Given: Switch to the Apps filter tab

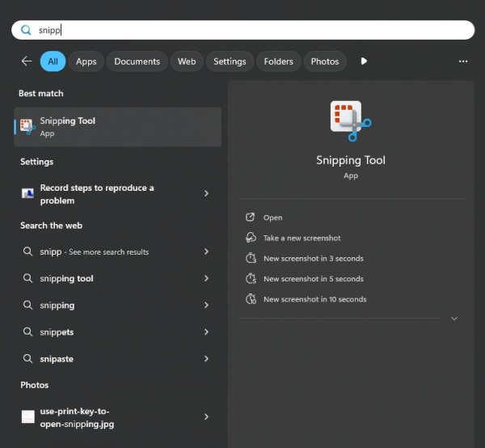Looking at the screenshot, I should coord(86,61).
